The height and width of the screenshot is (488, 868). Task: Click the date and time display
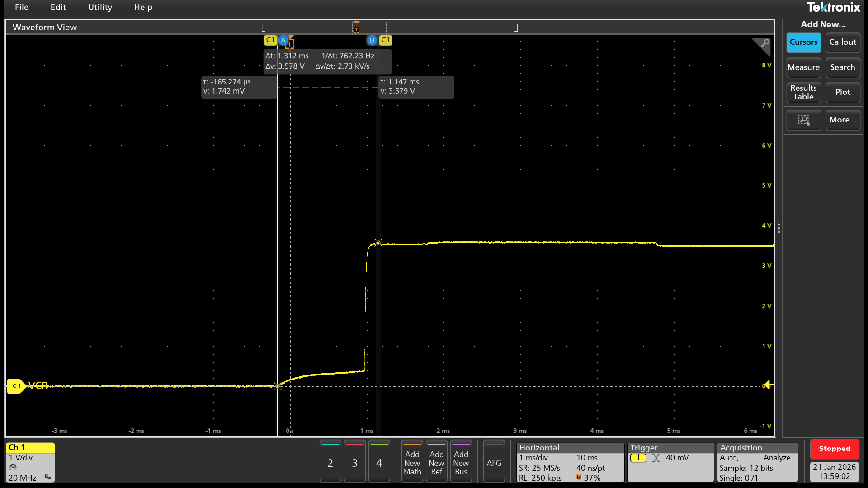point(835,471)
